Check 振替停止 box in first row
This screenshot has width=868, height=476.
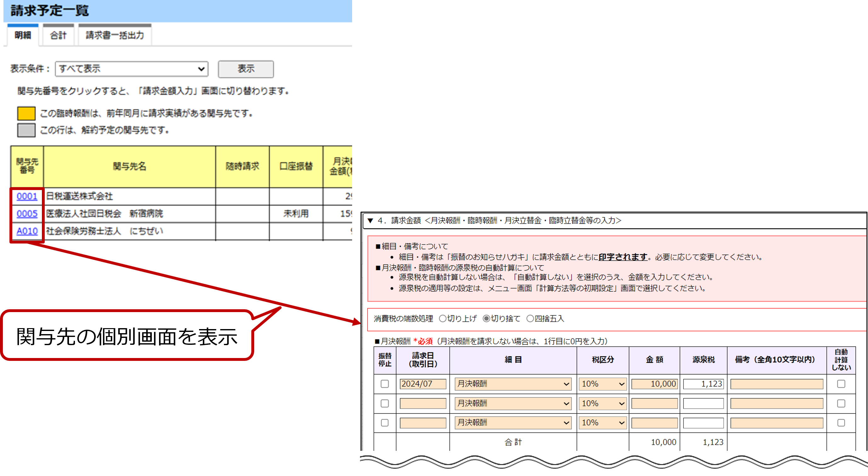click(385, 384)
